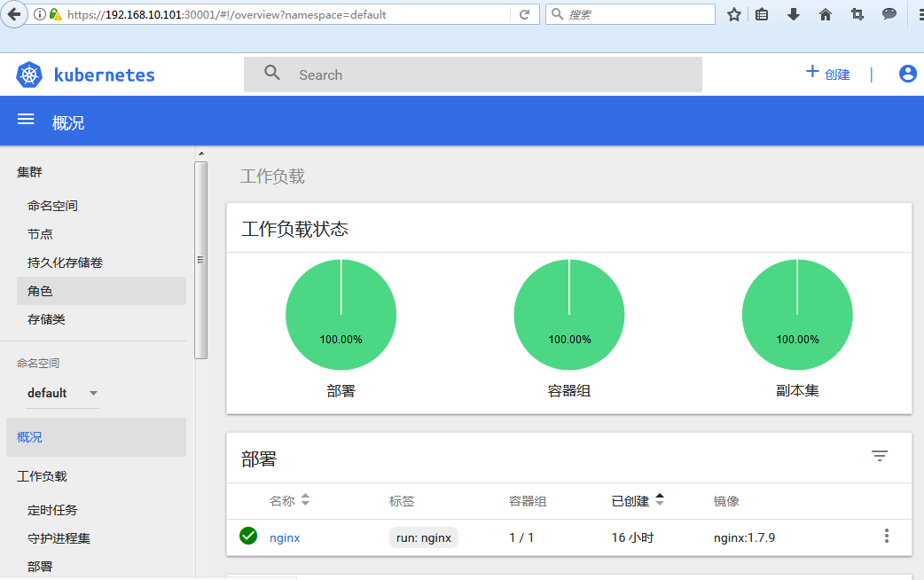Screen dimensions: 924x580
Task: Expand the default namespace dropdown
Action: (93, 393)
